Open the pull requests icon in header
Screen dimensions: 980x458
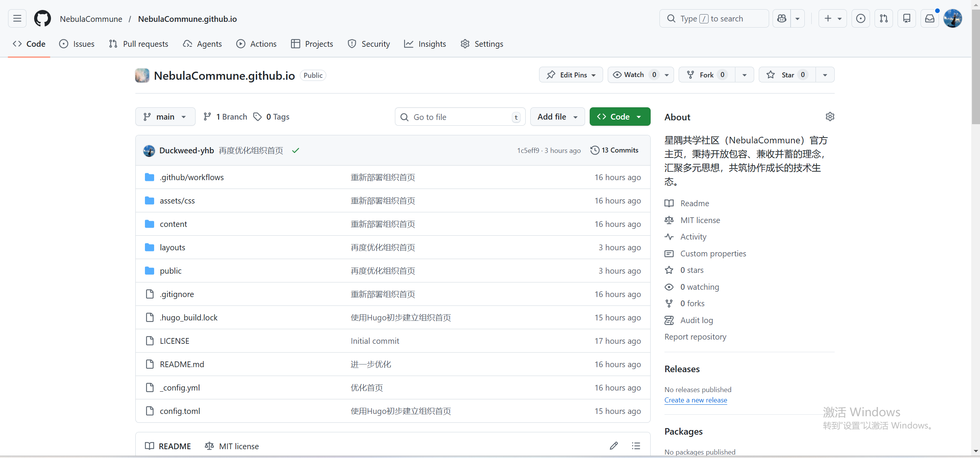point(884,18)
